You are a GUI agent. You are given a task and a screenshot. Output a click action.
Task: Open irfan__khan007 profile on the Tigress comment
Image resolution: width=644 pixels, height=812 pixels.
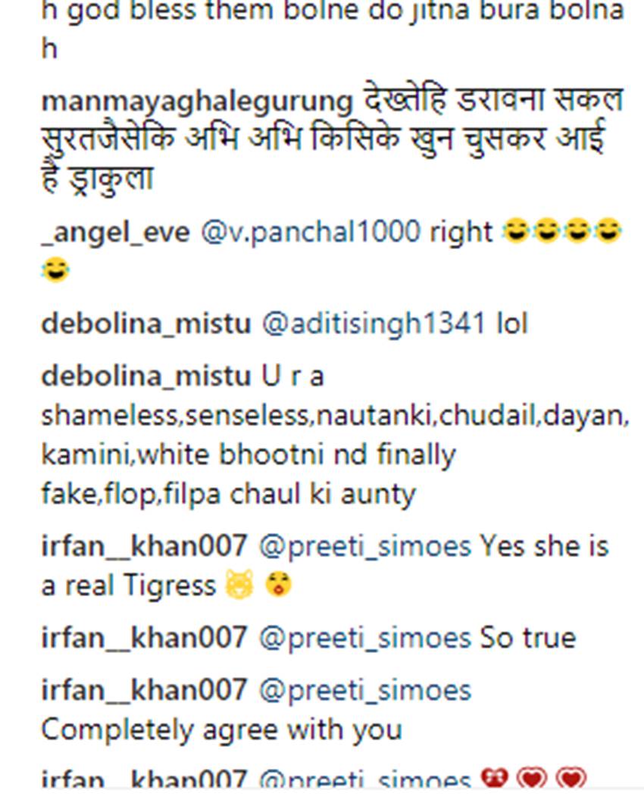144,546
